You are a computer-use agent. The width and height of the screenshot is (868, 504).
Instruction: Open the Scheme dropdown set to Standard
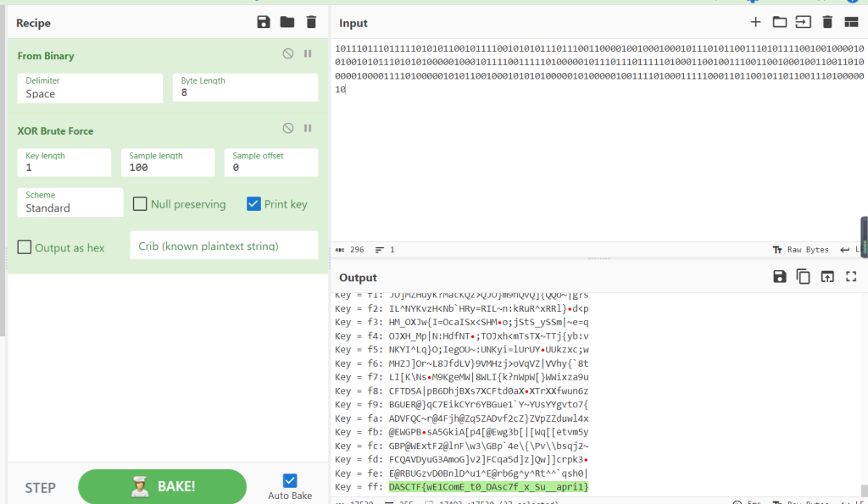tap(70, 202)
